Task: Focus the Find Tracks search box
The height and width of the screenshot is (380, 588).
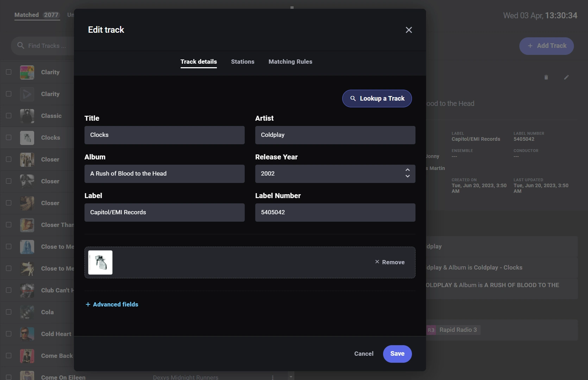Action: 43,46
